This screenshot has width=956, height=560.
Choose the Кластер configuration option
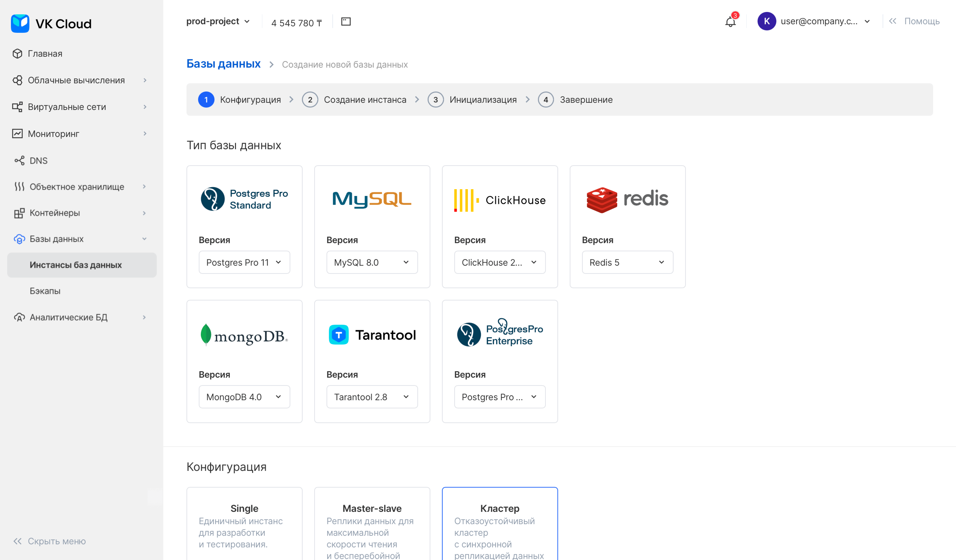(x=500, y=524)
